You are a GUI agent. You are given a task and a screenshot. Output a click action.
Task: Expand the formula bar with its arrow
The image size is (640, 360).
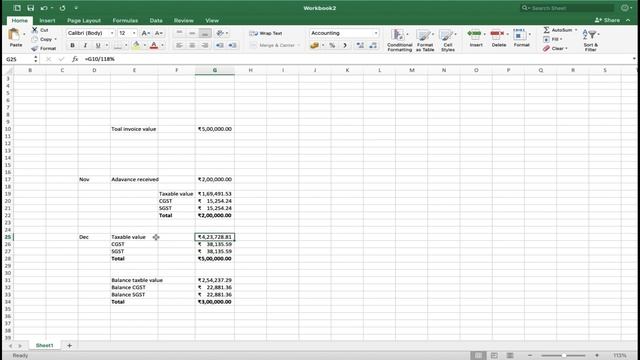634,59
